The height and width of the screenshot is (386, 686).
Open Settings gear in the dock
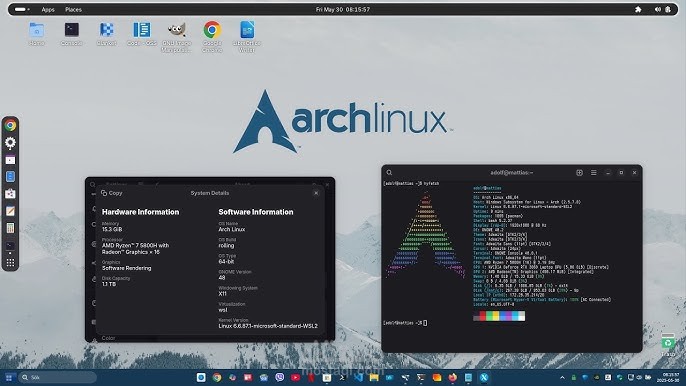(10, 143)
